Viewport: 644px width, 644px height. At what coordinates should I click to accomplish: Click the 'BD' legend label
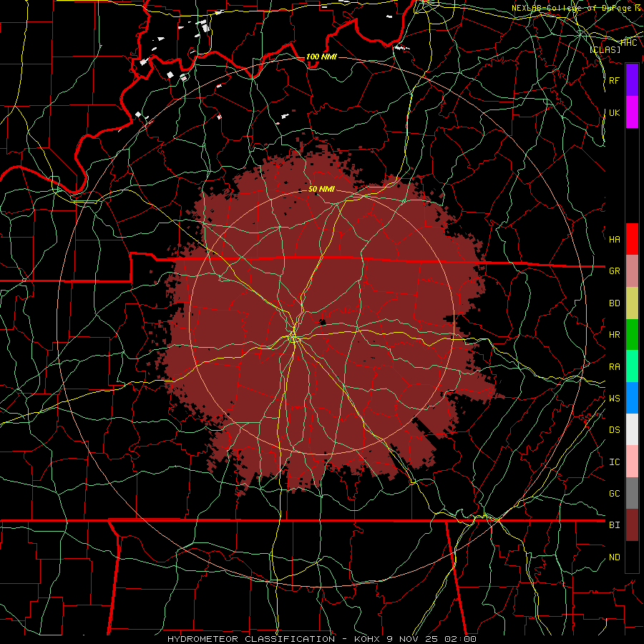tap(614, 303)
